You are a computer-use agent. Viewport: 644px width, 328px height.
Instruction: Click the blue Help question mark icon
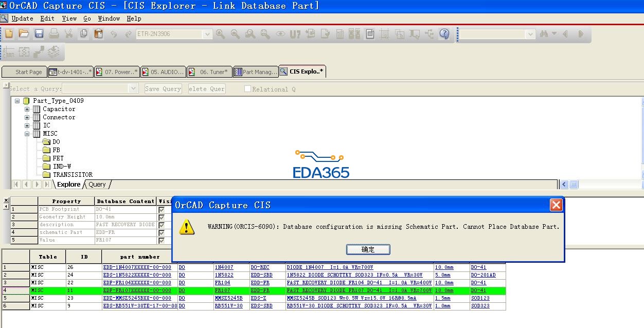pos(444,34)
